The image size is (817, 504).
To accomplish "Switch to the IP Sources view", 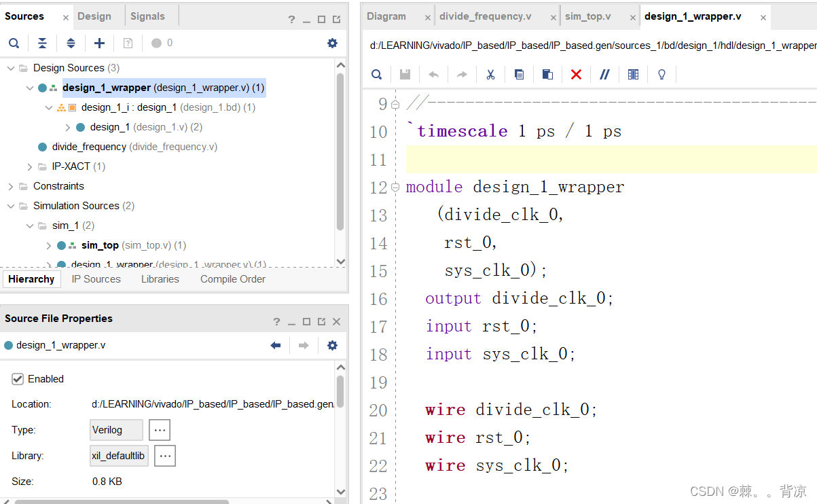I will [96, 278].
